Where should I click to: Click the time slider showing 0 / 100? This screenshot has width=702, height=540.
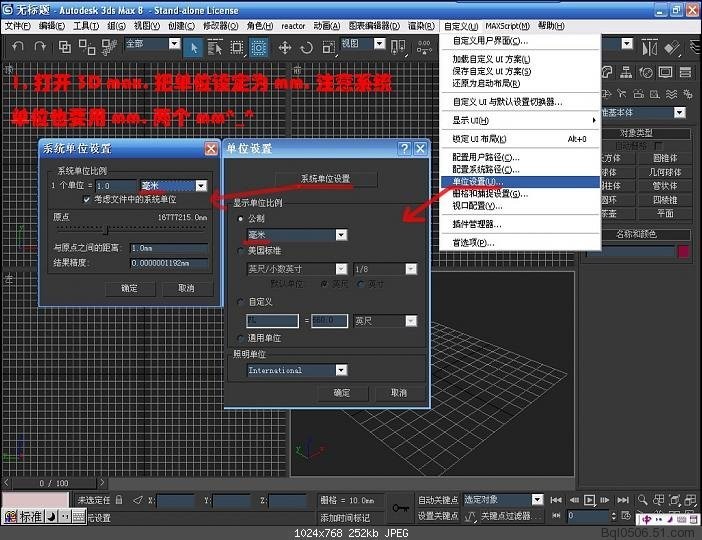pos(54,483)
